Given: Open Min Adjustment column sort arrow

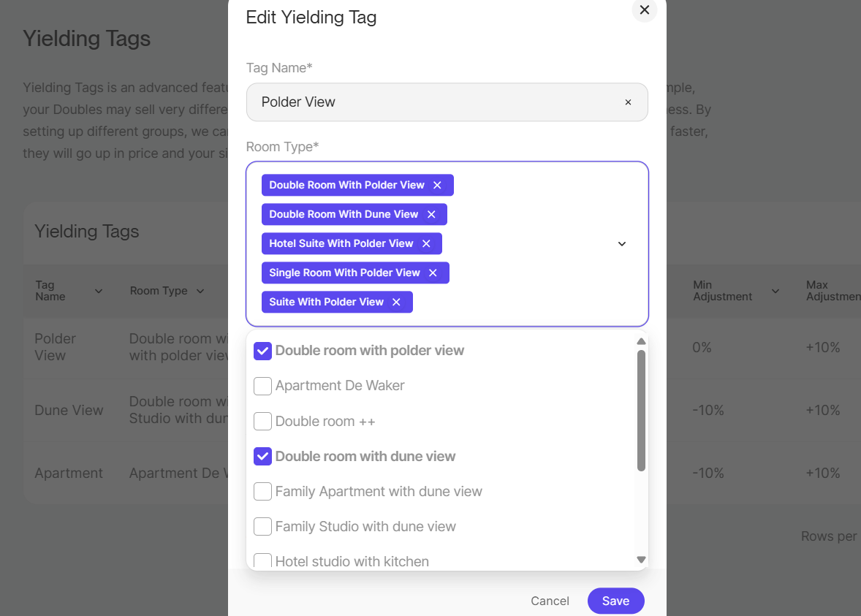Looking at the screenshot, I should click(x=775, y=292).
